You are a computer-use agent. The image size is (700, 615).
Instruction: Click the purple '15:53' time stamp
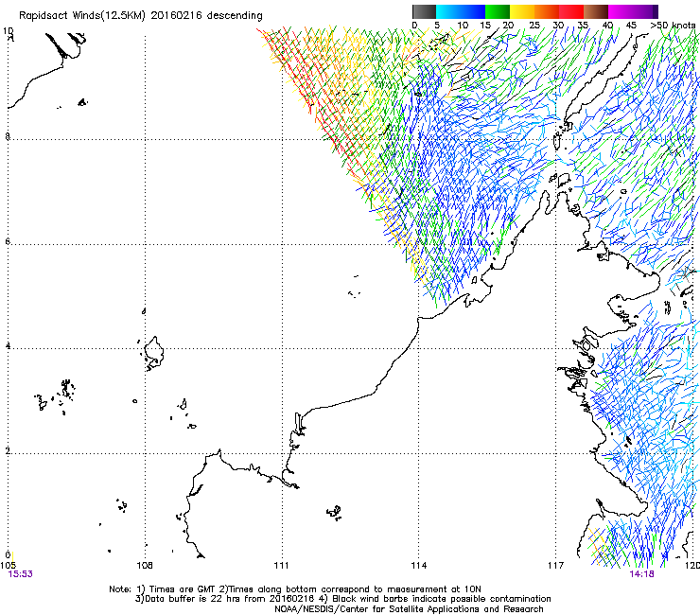pyautogui.click(x=20, y=574)
